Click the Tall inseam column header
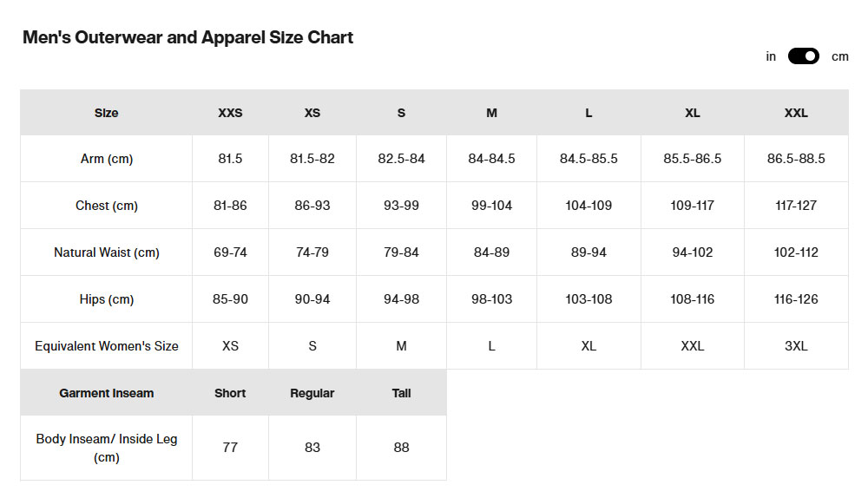 click(x=401, y=393)
